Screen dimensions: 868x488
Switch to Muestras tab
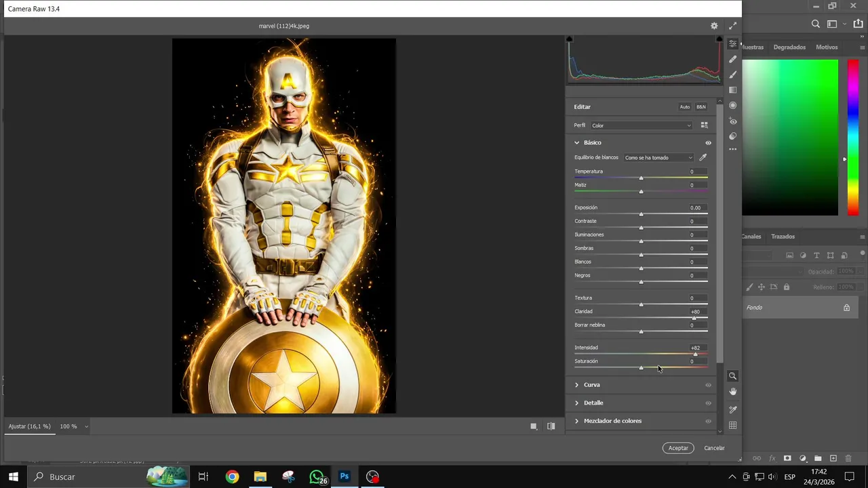point(753,47)
